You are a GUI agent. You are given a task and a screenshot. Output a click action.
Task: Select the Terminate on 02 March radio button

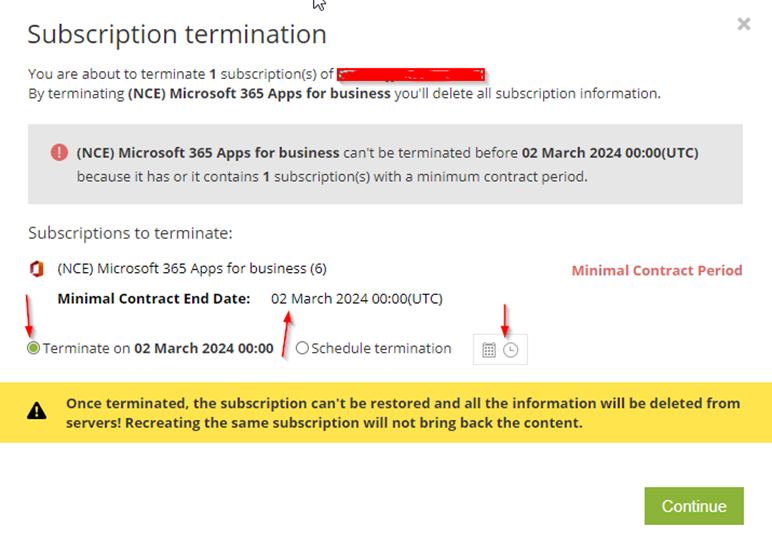click(33, 348)
